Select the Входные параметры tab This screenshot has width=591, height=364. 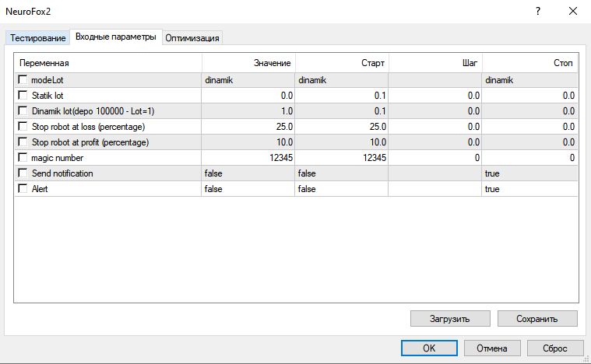116,37
